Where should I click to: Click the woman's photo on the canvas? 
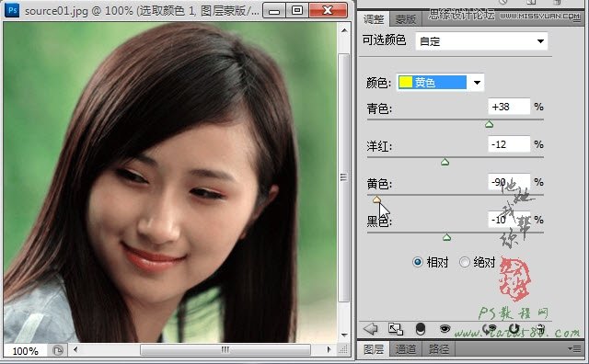point(171,182)
